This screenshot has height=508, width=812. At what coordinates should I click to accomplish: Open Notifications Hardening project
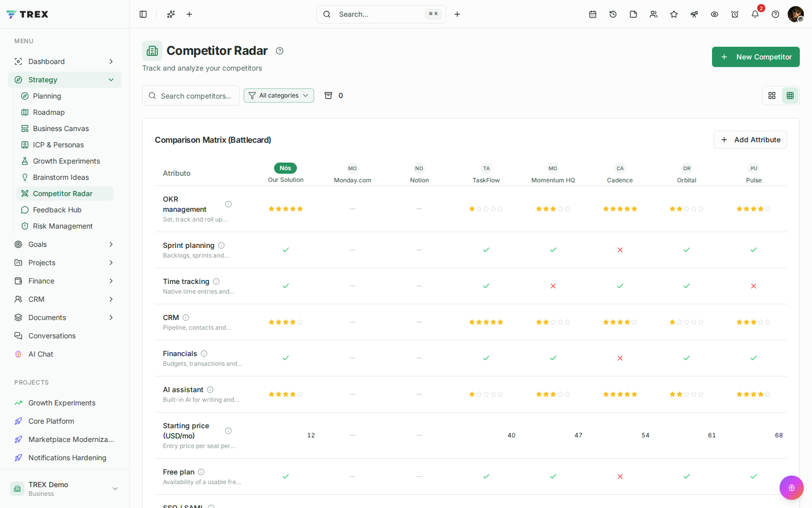(64, 458)
